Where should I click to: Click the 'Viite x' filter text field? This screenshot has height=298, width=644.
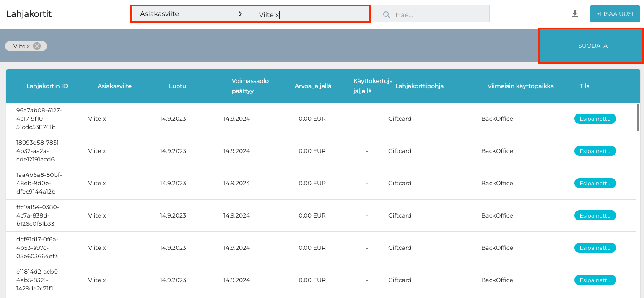[310, 15]
